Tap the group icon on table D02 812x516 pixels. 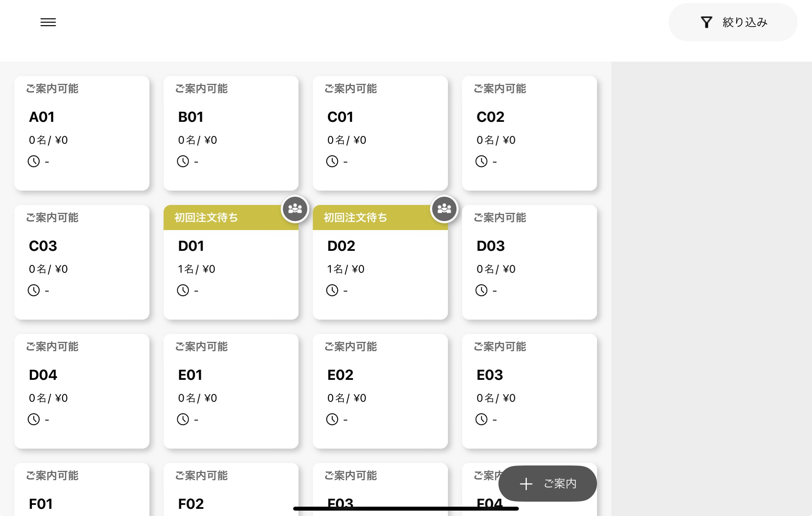444,209
